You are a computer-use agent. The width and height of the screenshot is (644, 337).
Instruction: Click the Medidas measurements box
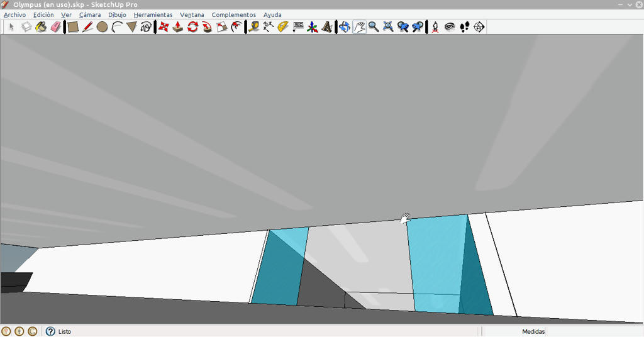coord(595,331)
